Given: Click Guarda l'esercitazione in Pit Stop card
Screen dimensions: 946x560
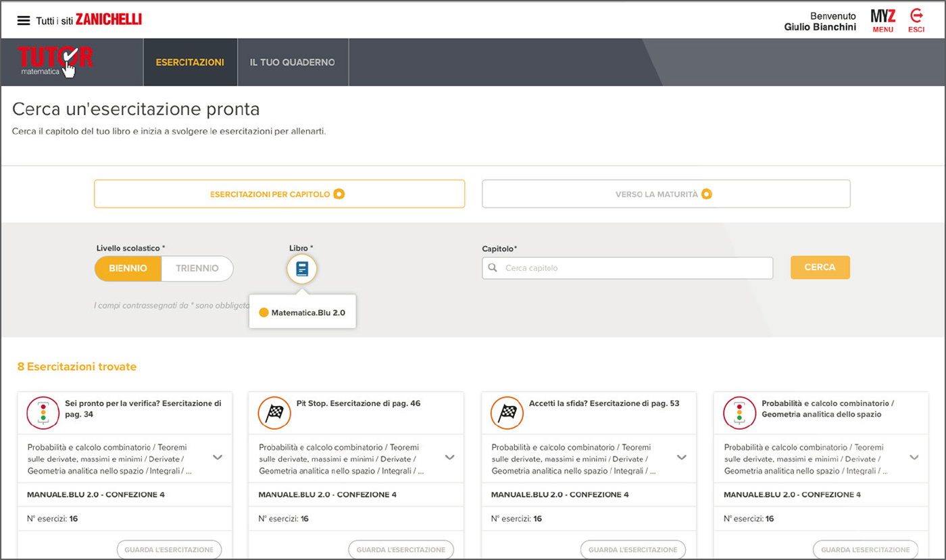Looking at the screenshot, I should point(401,549).
